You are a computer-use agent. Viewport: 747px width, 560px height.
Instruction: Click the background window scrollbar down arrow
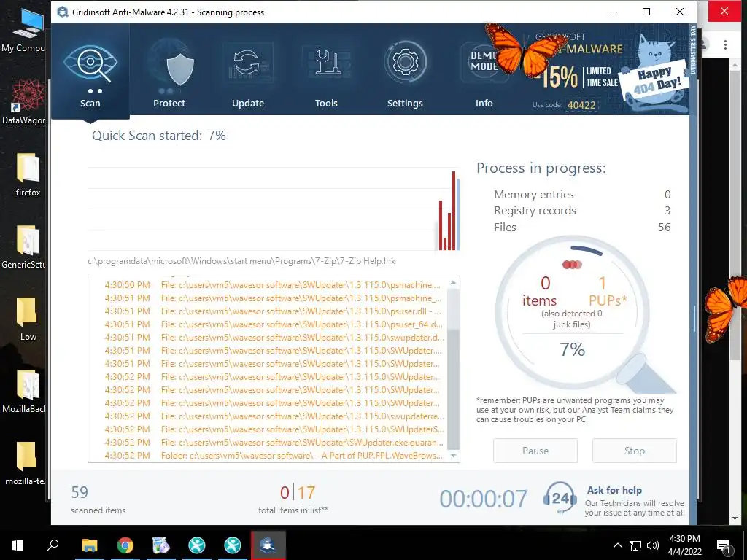735,518
